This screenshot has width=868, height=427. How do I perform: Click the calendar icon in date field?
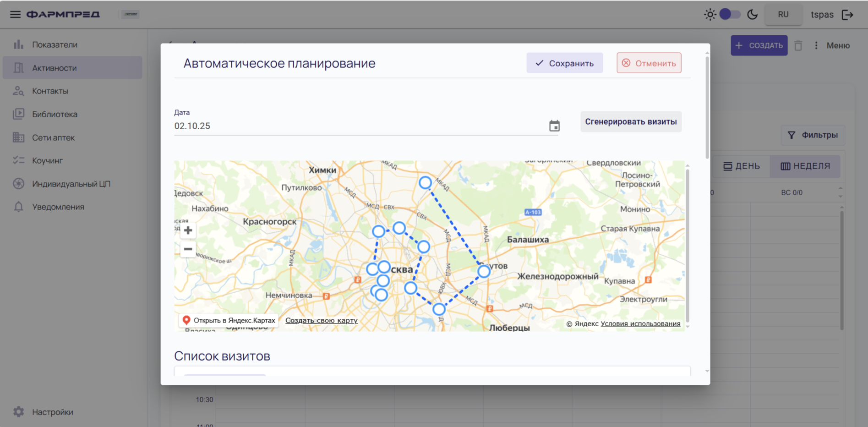coord(554,126)
